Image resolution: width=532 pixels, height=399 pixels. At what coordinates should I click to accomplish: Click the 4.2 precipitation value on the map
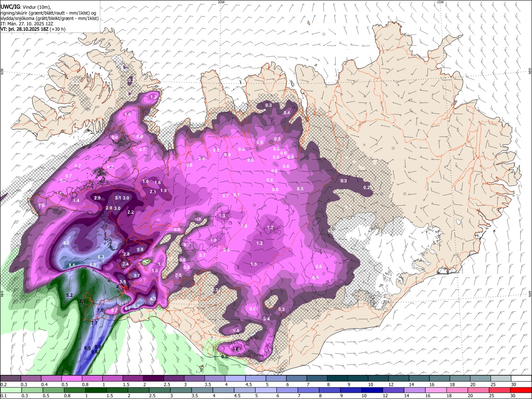(x=66, y=243)
